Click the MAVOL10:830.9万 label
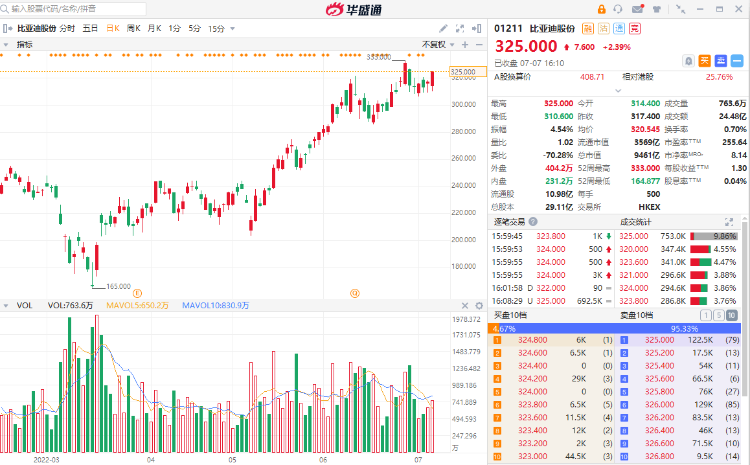Screen dimensions: 750x465 pos(215,305)
